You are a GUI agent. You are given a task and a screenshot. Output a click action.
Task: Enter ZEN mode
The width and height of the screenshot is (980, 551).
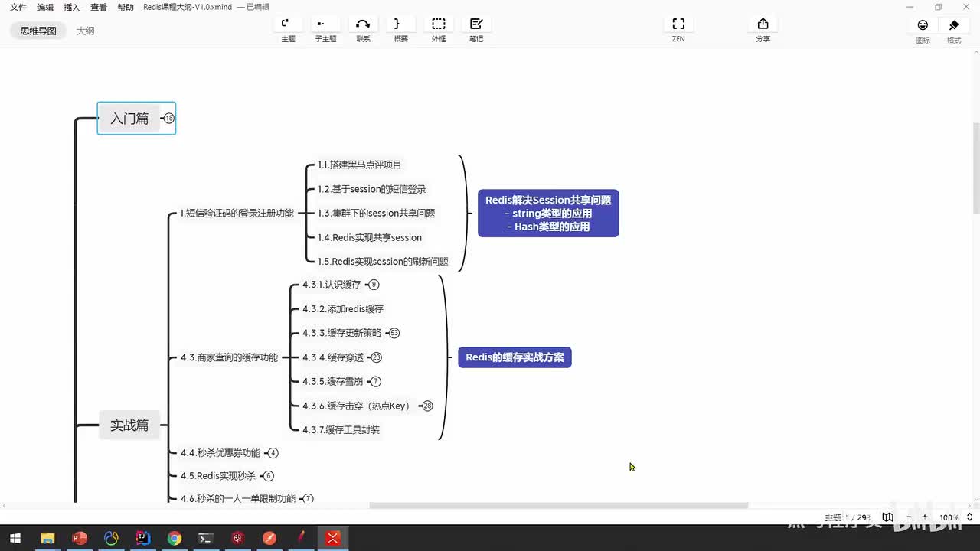pos(678,24)
